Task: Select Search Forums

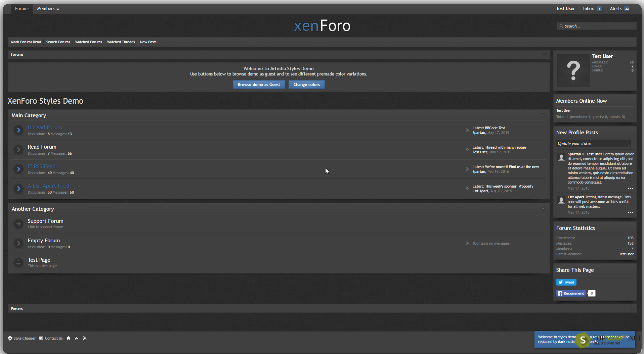Action: [x=58, y=42]
